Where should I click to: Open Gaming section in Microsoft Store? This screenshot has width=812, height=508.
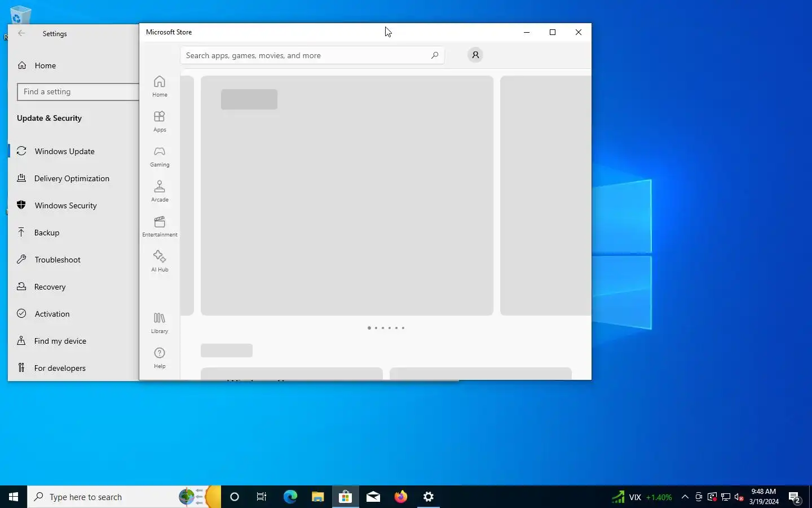160,156
